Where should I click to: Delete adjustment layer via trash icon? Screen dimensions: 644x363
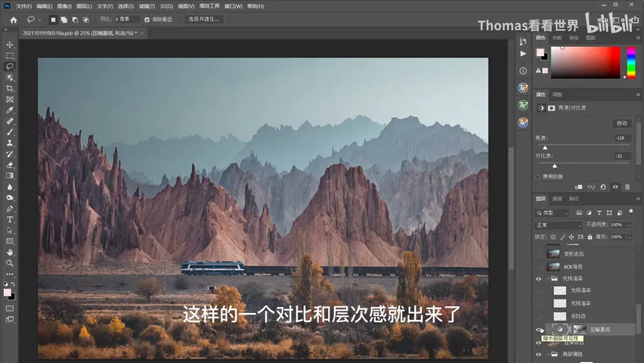click(x=627, y=187)
